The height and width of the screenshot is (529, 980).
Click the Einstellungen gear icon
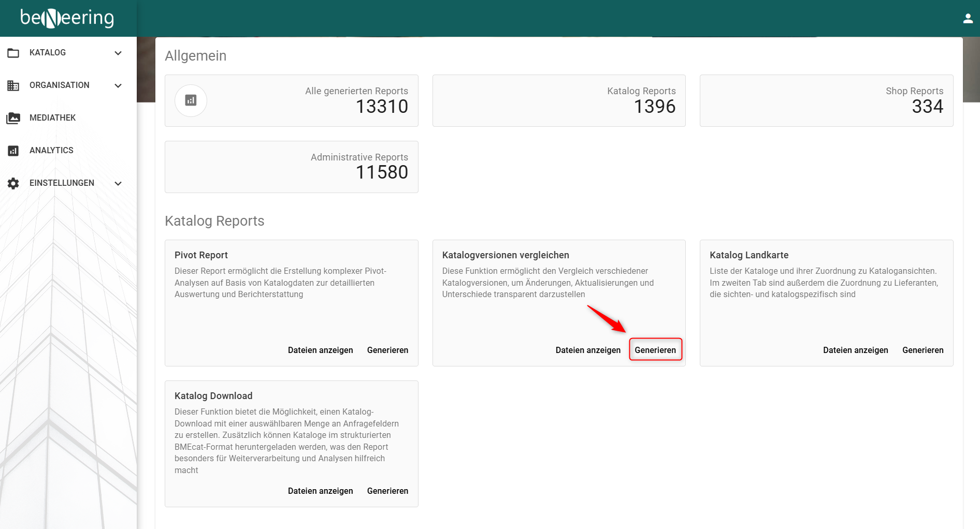tap(13, 183)
